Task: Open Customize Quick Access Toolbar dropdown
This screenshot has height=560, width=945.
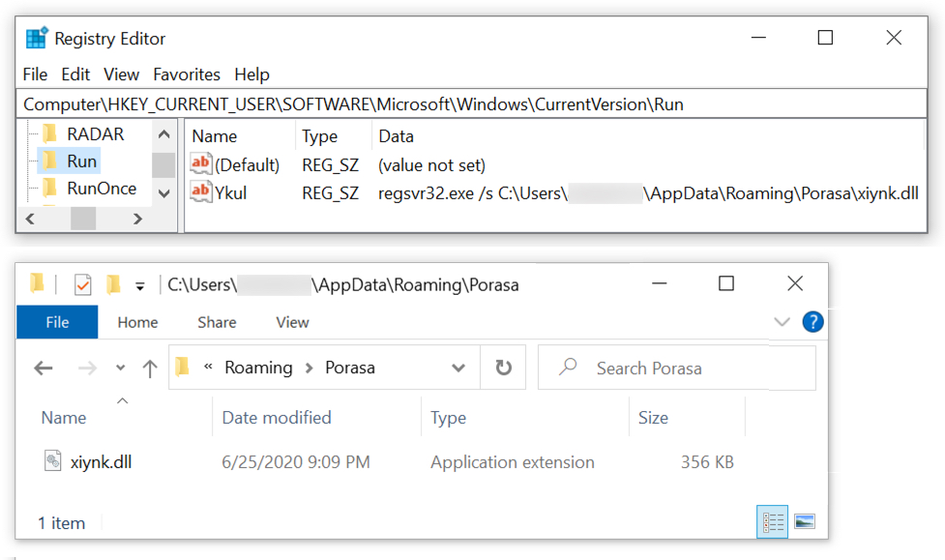Action: point(140,286)
